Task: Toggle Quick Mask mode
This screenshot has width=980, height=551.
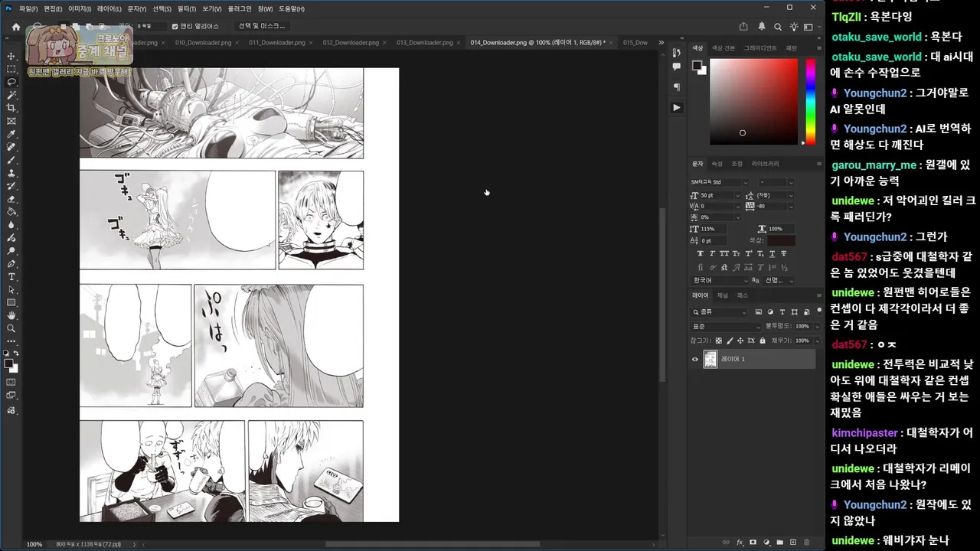Action: click(11, 382)
